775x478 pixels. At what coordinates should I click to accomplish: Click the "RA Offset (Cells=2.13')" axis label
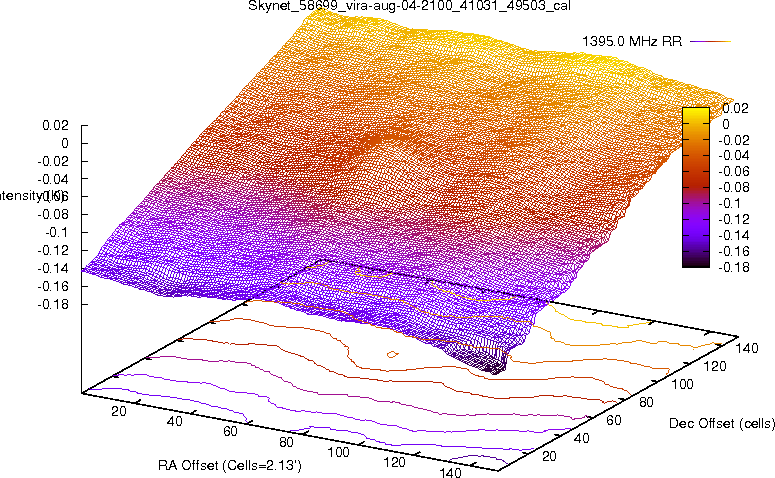(230, 465)
